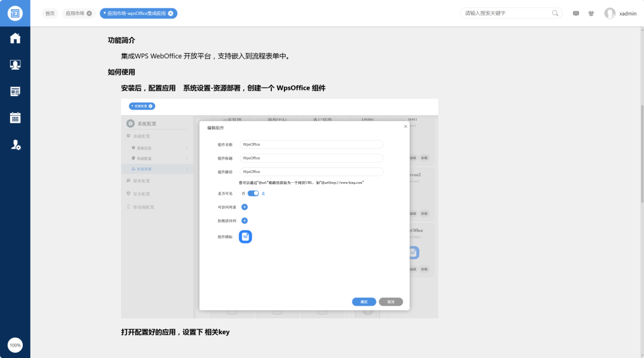Click the vertical page scrollbar thumb

pyautogui.click(x=642, y=154)
